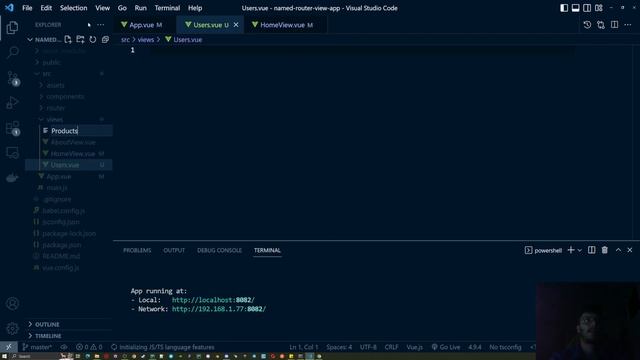This screenshot has height=360, width=640.
Task: Switch to the DEBUG CONSOLE tab
Action: click(x=219, y=250)
